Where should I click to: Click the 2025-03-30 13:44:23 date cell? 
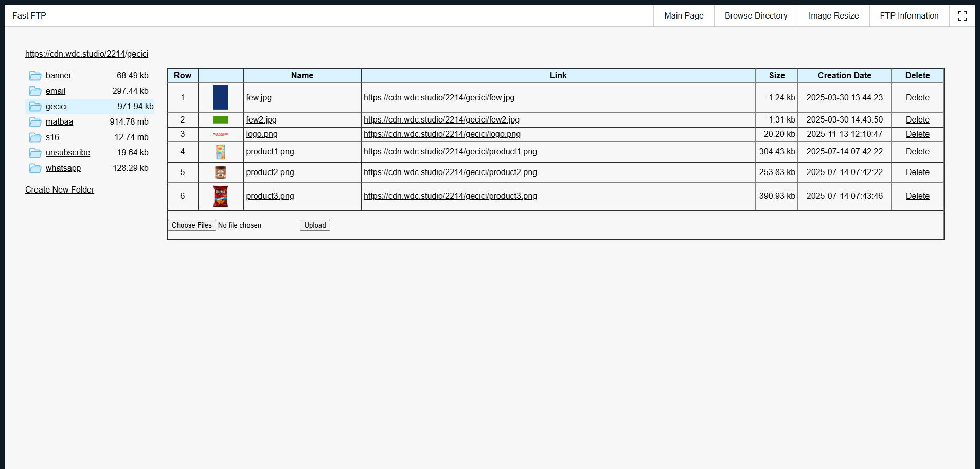844,97
